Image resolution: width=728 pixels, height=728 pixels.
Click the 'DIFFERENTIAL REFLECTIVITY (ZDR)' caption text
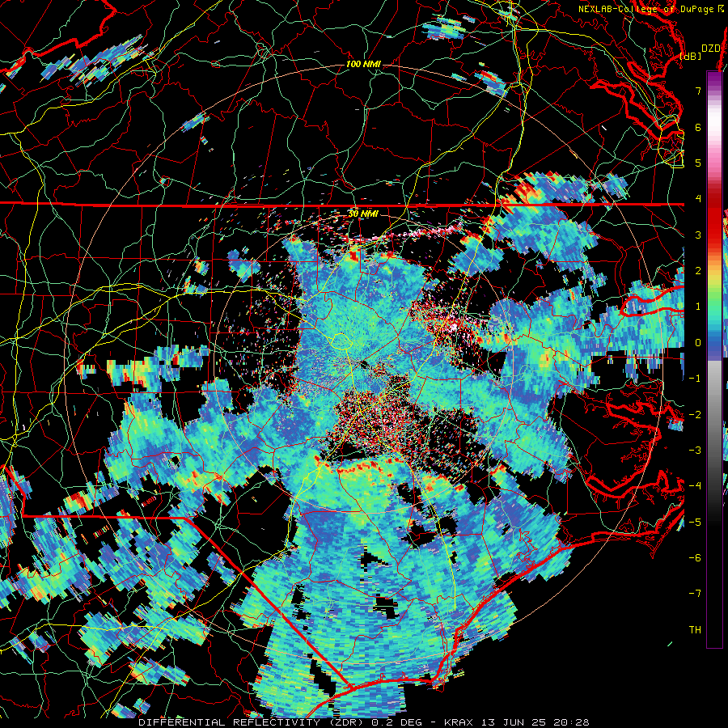(252, 722)
